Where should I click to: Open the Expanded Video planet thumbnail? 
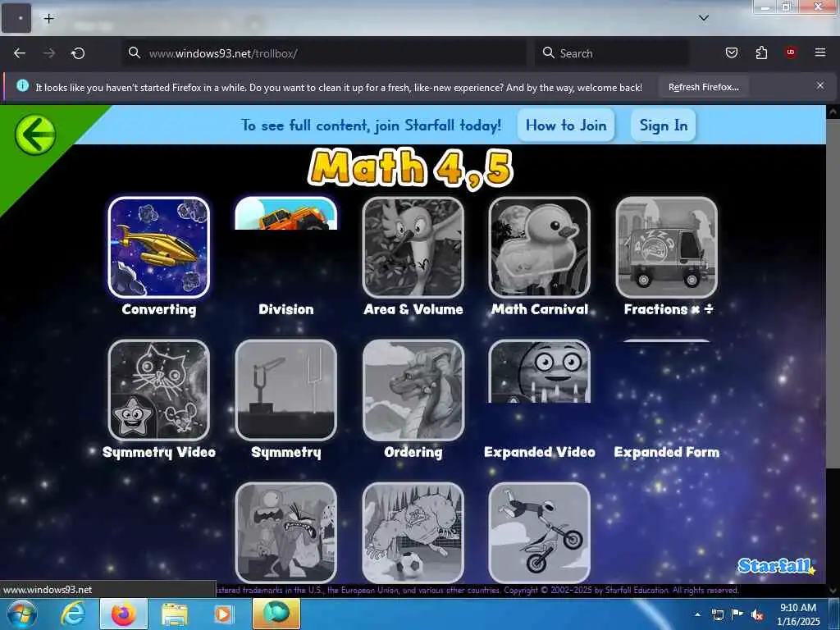pos(540,372)
